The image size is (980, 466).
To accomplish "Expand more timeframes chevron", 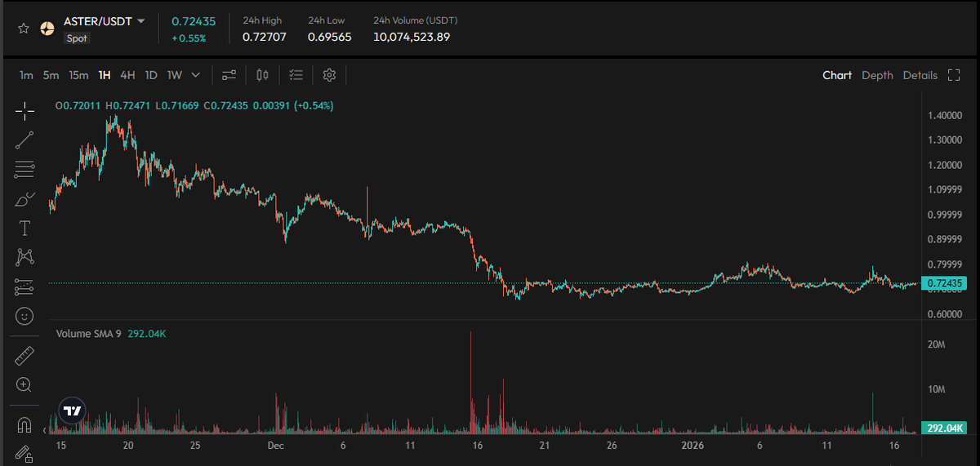I will point(196,75).
